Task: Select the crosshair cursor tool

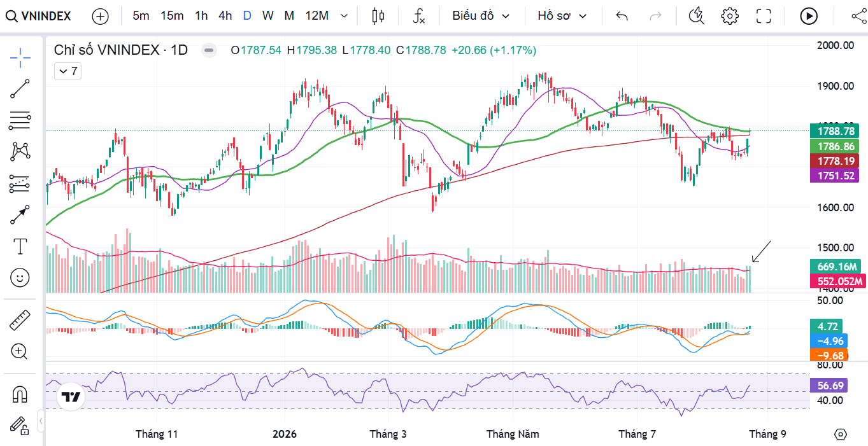Action: [x=20, y=58]
